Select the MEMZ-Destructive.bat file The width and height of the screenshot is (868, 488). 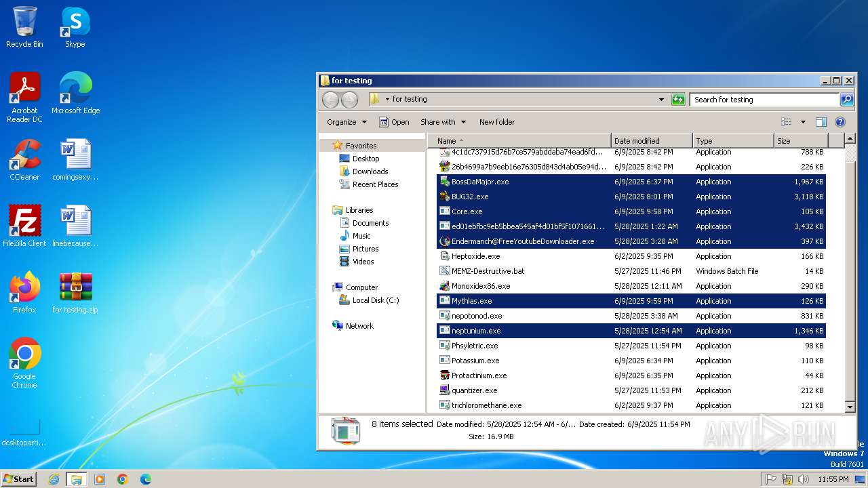point(631,271)
